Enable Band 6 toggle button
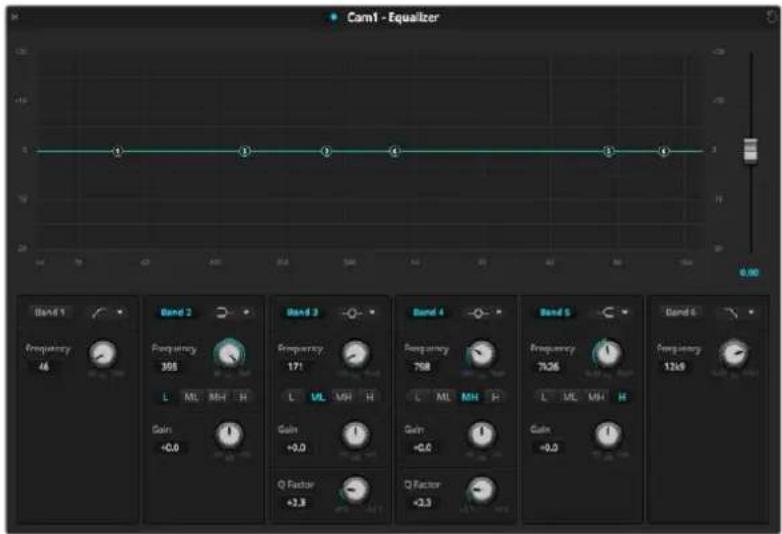The height and width of the screenshot is (534, 782). [x=681, y=313]
